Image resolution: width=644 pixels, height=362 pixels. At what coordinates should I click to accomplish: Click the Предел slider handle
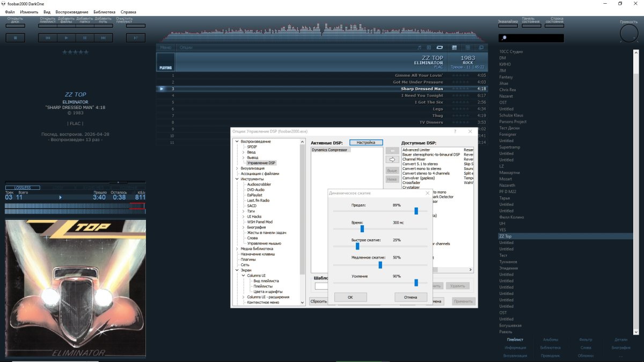416,211
